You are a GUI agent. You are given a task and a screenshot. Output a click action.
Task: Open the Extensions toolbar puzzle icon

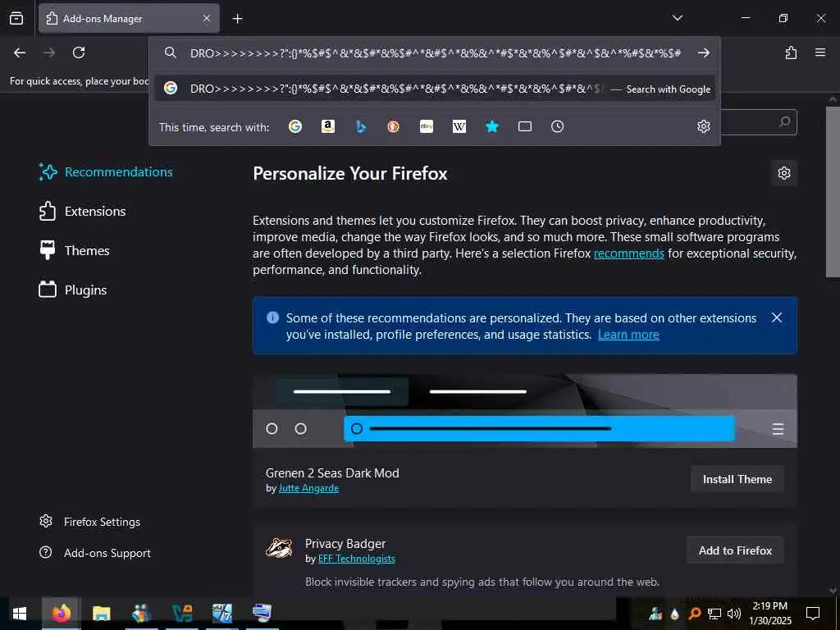tap(791, 52)
